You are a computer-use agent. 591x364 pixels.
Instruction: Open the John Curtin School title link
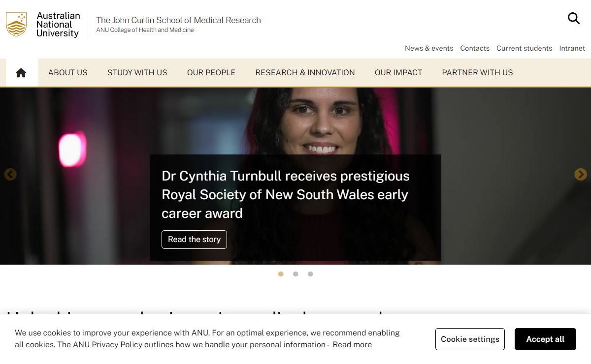(x=178, y=20)
